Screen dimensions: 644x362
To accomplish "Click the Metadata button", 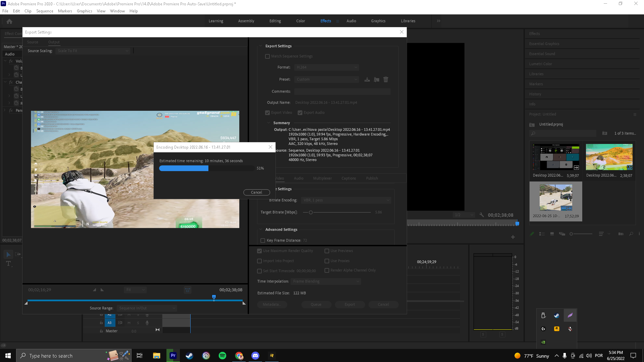I will 272,305.
